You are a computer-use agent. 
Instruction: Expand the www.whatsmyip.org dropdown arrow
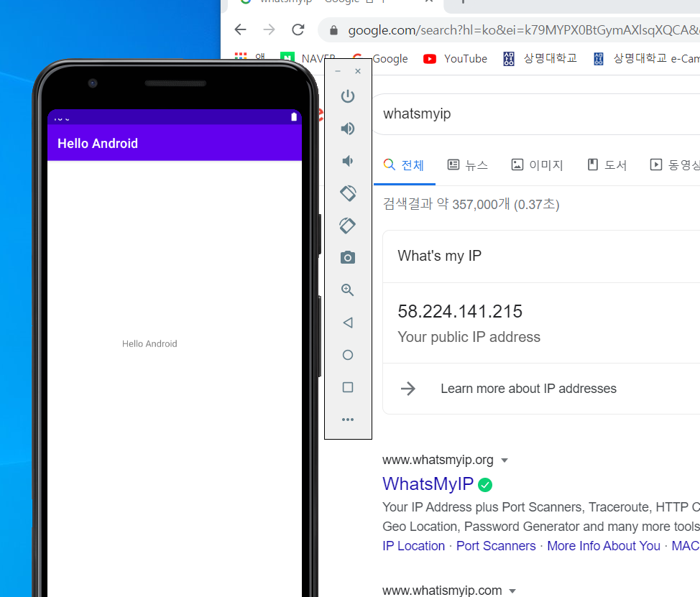505,461
